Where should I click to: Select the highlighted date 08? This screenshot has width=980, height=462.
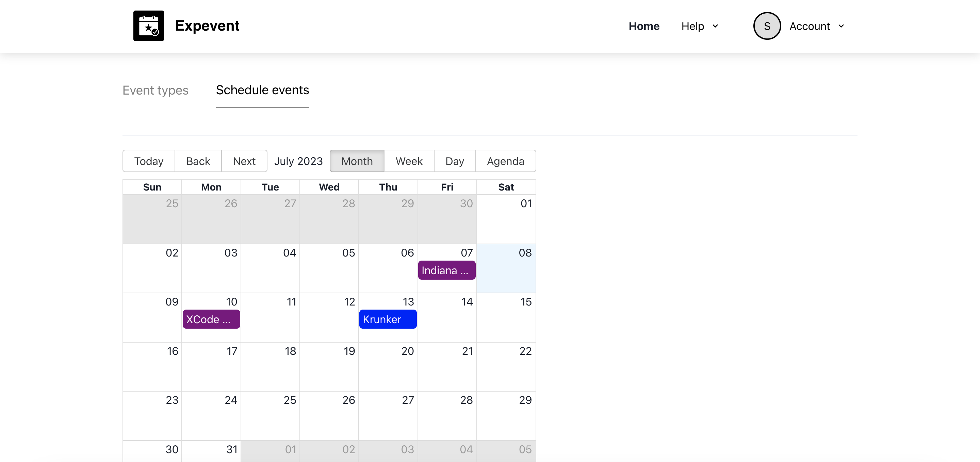coord(525,252)
